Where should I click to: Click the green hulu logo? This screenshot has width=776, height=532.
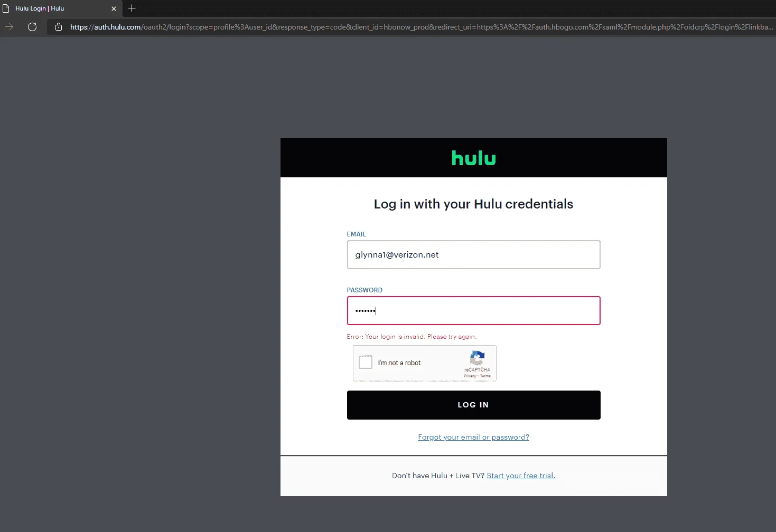(474, 158)
